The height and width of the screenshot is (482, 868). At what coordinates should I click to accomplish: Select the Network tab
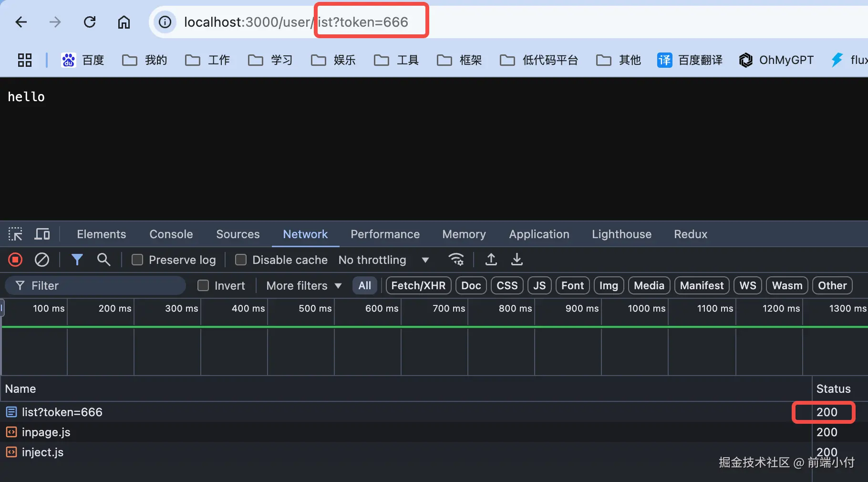tap(305, 234)
